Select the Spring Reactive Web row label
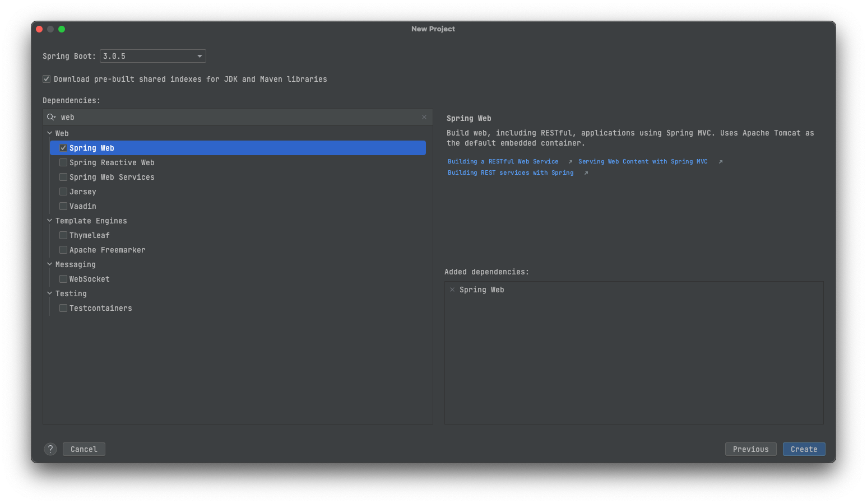The image size is (867, 504). click(x=112, y=162)
